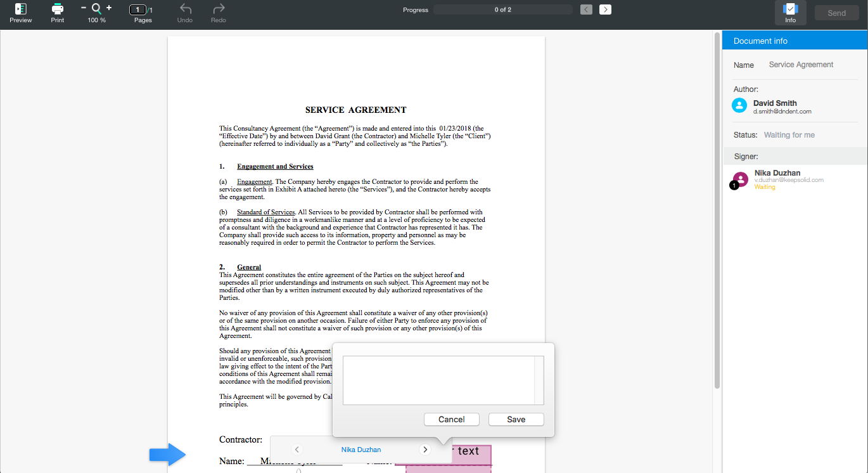Click the 100 % zoom label
The width and height of the screenshot is (868, 473).
96,20
